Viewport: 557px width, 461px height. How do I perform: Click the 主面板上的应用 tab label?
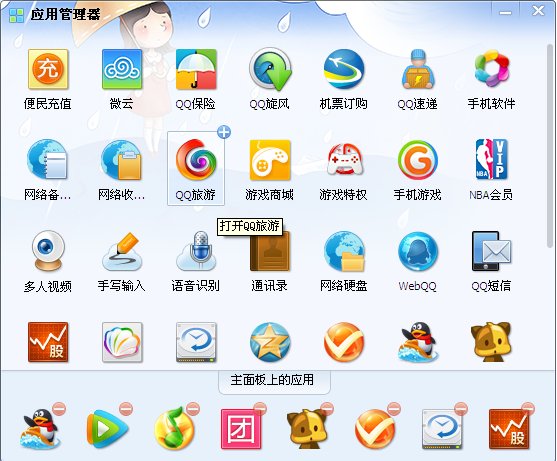coord(272,380)
